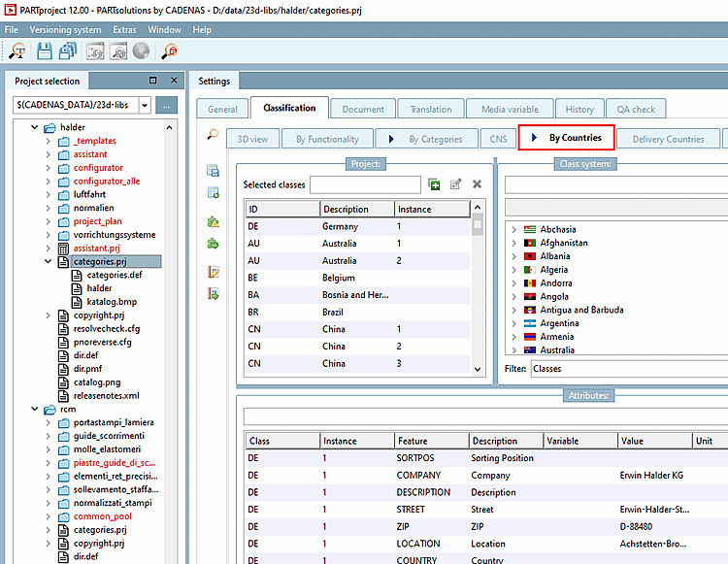The height and width of the screenshot is (564, 728).
Task: Expand the vorrichtungssysteme folder
Action: click(48, 235)
